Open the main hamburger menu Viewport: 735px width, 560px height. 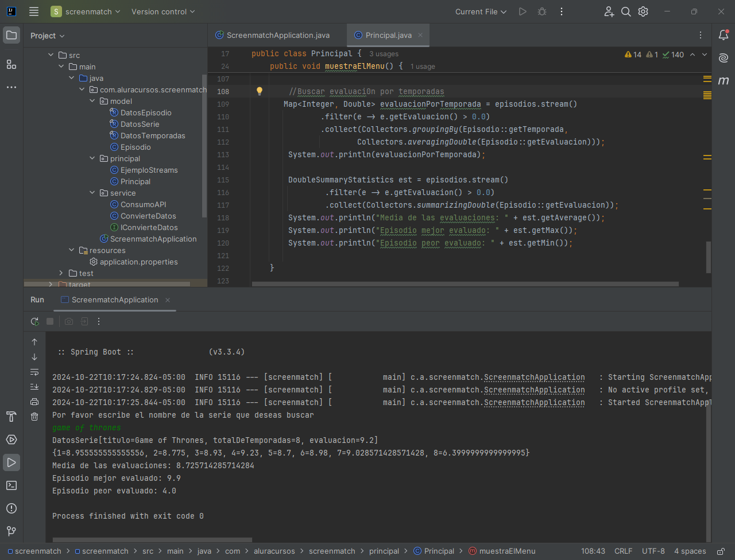(x=34, y=11)
